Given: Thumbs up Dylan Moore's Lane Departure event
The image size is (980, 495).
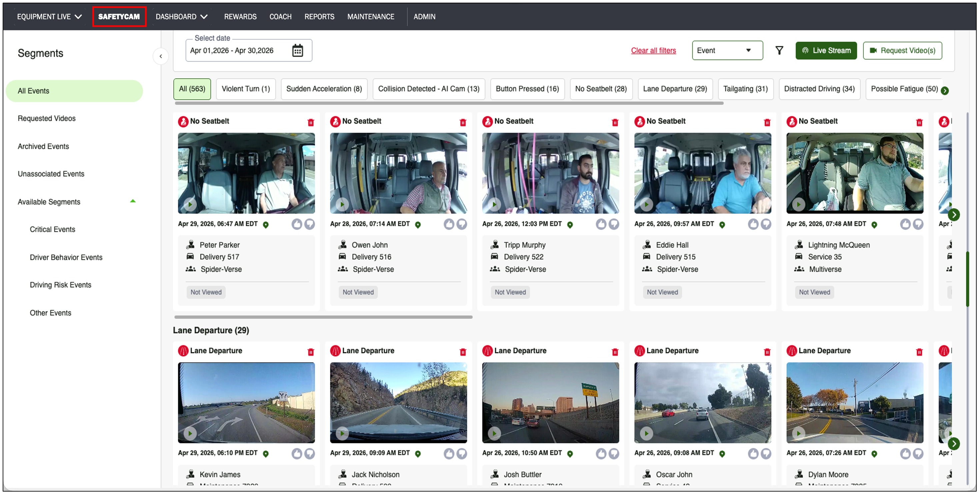Looking at the screenshot, I should pos(905,454).
